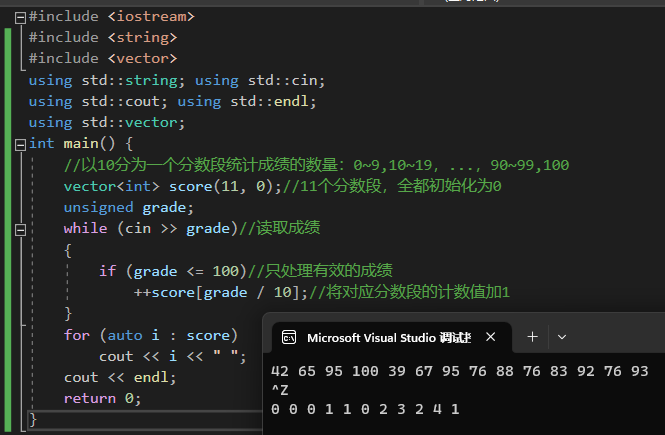Click '++score[grade / 10];' statement
665x435 pixels.
[x=221, y=292]
